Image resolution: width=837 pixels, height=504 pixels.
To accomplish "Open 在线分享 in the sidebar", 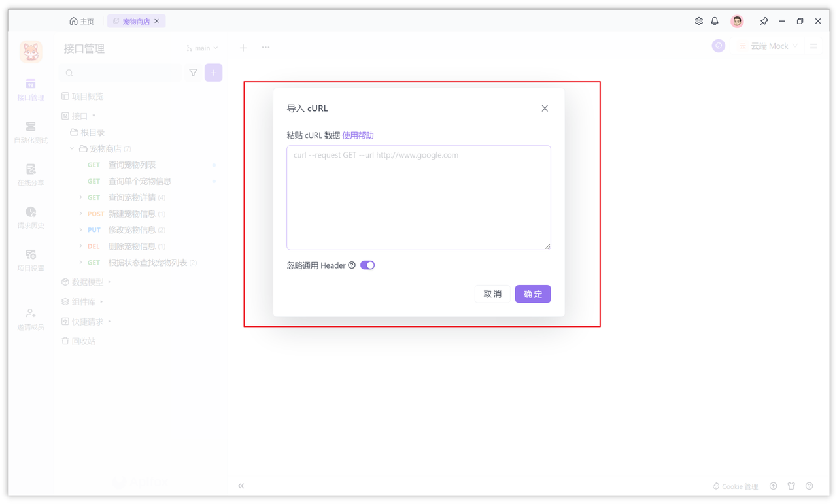I will point(31,175).
